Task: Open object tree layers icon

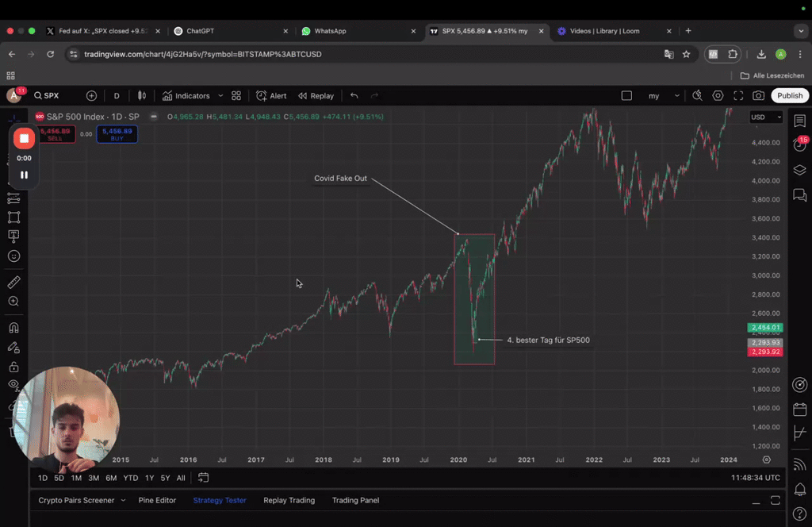Action: (799, 170)
